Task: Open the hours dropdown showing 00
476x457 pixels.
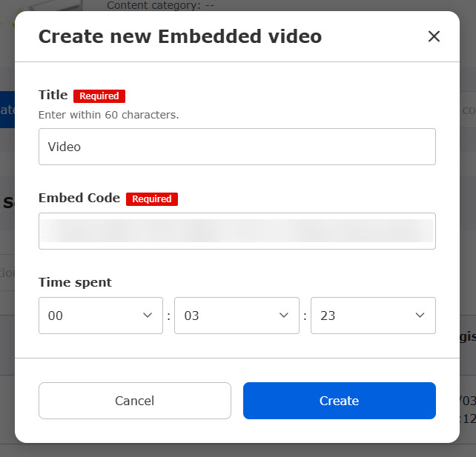Action: point(100,316)
